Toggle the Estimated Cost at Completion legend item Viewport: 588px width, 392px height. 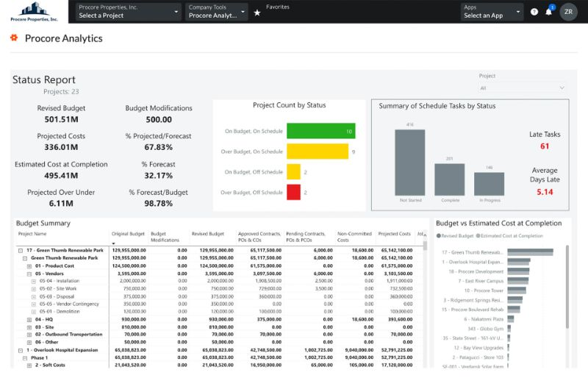[x=509, y=236]
